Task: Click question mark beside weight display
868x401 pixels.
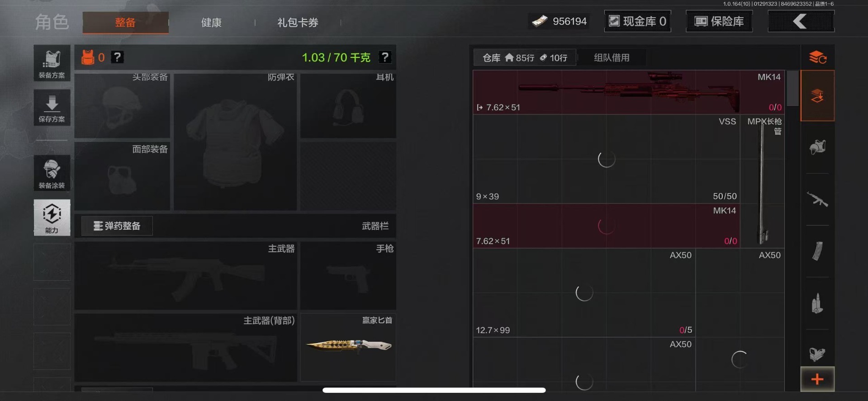Action: click(385, 57)
